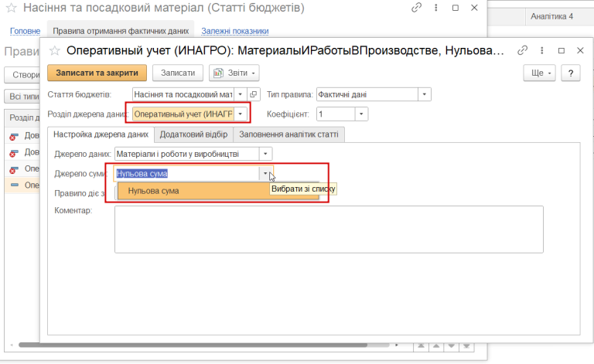
Task: Open the help question mark button
Action: [x=571, y=73]
